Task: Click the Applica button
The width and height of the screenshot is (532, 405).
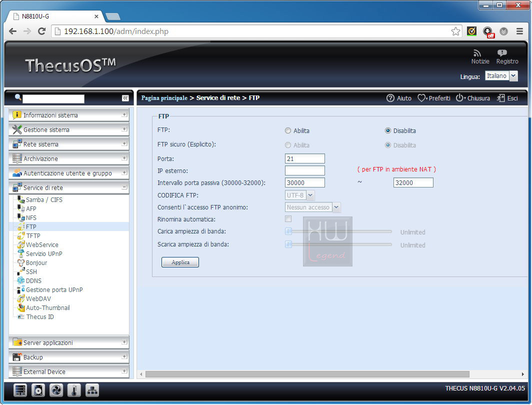Action: (180, 262)
